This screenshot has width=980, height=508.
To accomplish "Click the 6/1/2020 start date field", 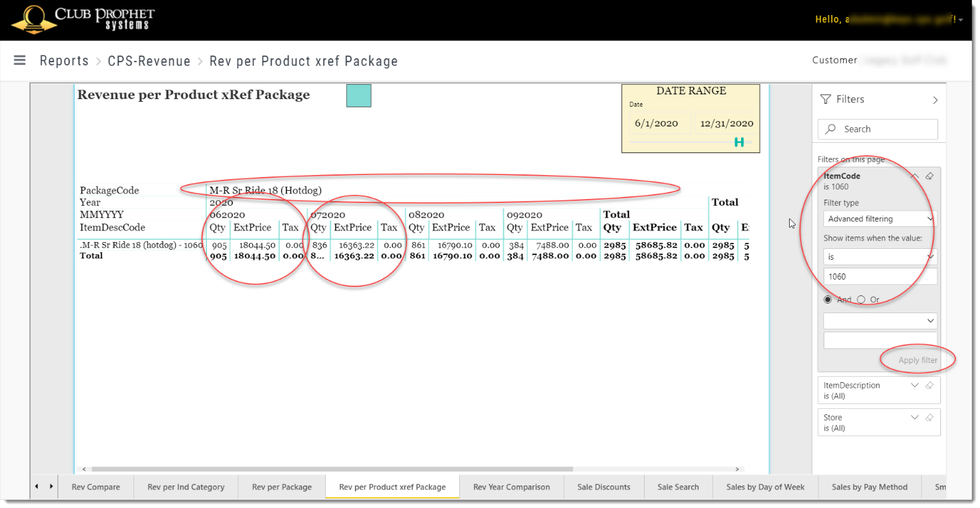I will point(660,123).
